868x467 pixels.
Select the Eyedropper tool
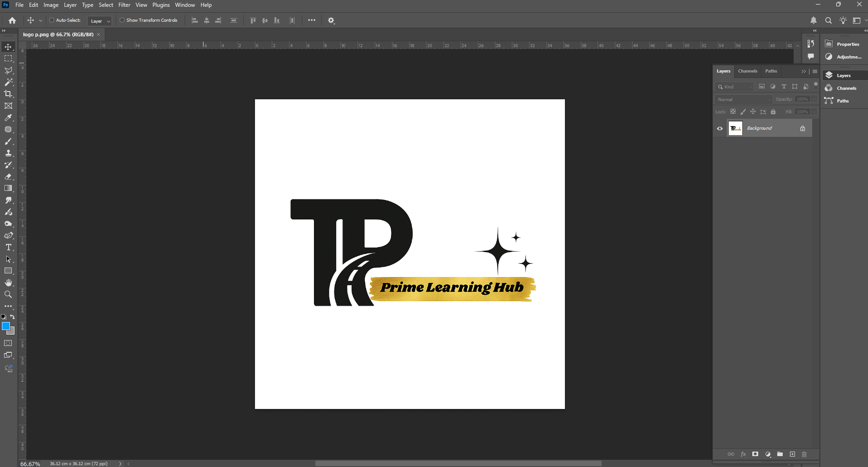(8, 117)
